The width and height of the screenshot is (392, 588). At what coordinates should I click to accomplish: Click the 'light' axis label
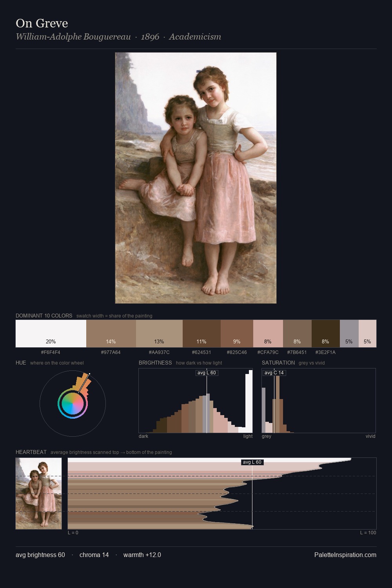coord(248,436)
